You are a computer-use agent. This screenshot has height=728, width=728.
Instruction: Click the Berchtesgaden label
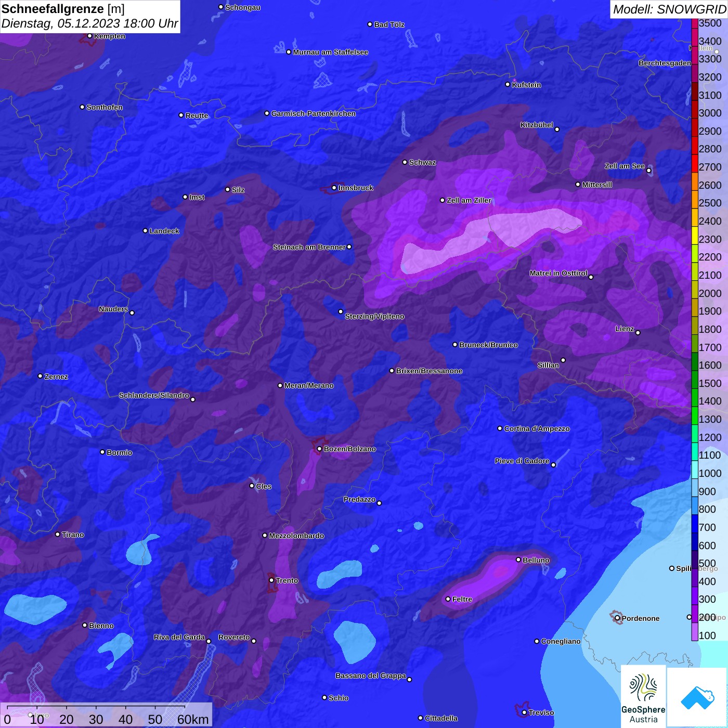(x=665, y=63)
